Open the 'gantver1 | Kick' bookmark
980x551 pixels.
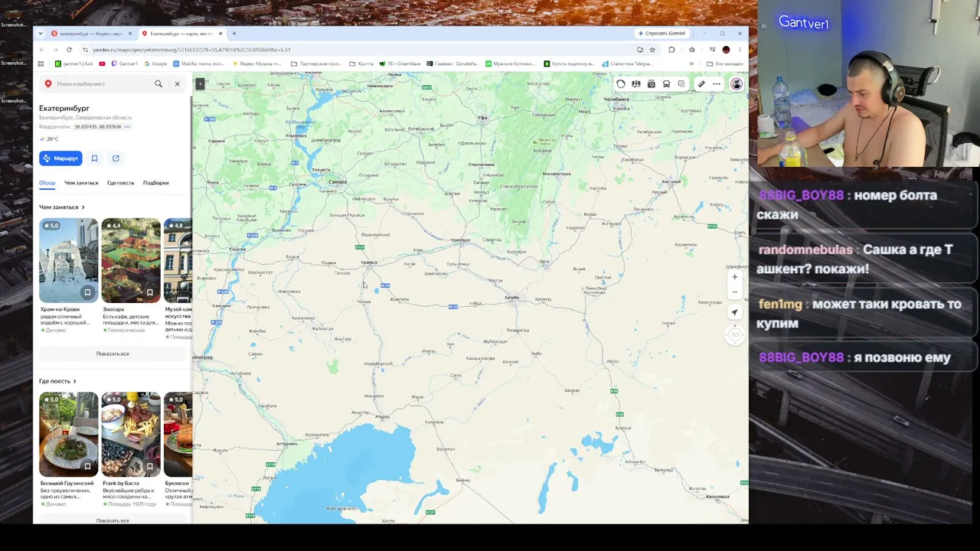pyautogui.click(x=73, y=64)
